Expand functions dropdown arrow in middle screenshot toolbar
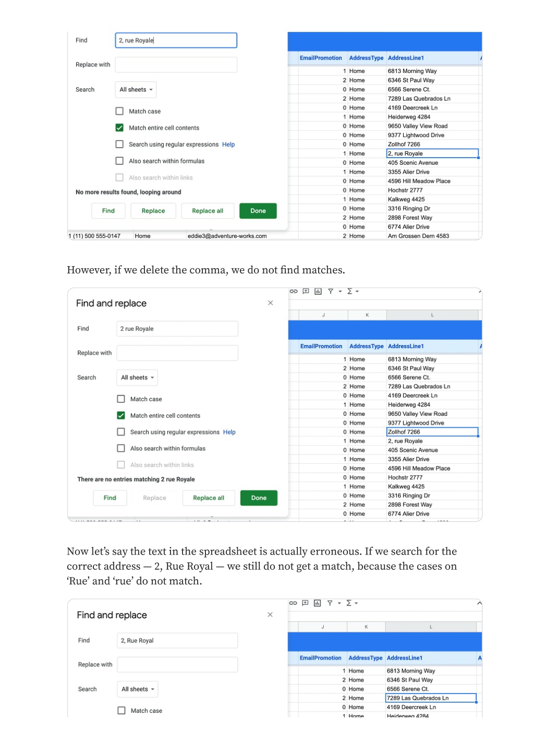The height and width of the screenshot is (756, 534). (x=357, y=292)
